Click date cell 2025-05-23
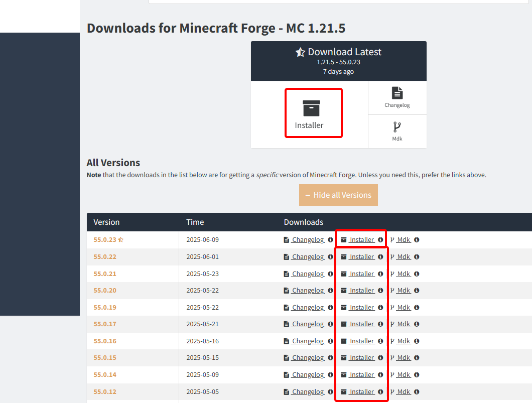 tap(203, 274)
